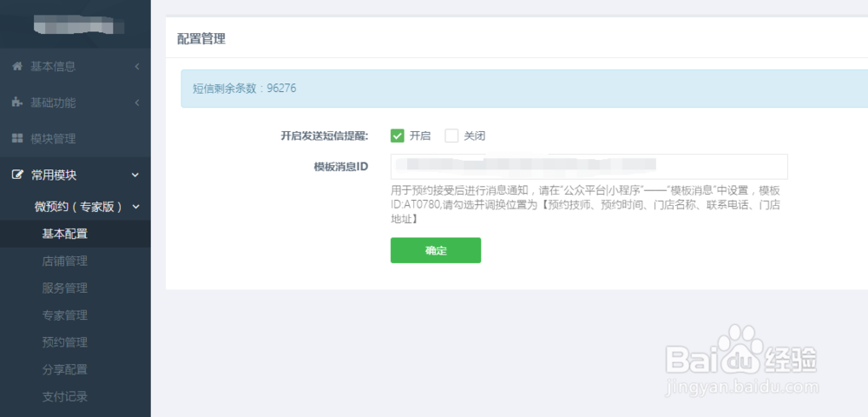The image size is (868, 417).
Task: Open the 模块管理 sidebar menu
Action: point(76,138)
